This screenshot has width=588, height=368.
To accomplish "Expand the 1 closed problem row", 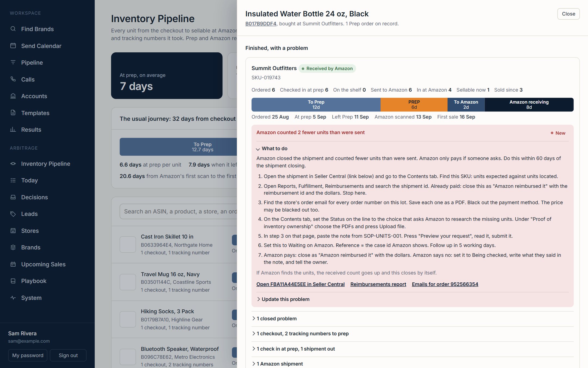I will (x=412, y=319).
